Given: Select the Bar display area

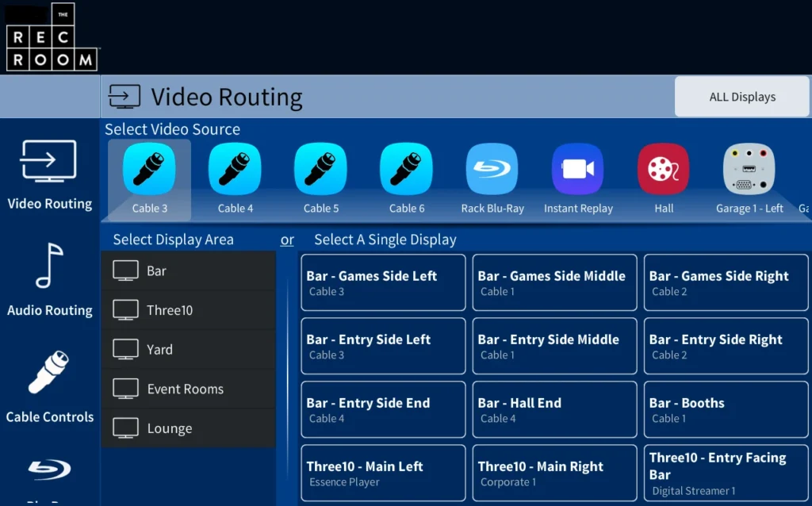Looking at the screenshot, I should 188,270.
